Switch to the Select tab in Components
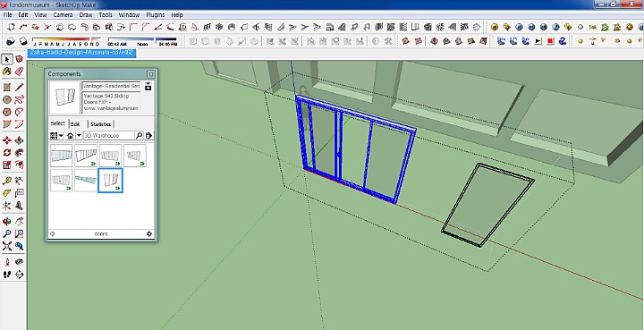 coord(57,123)
